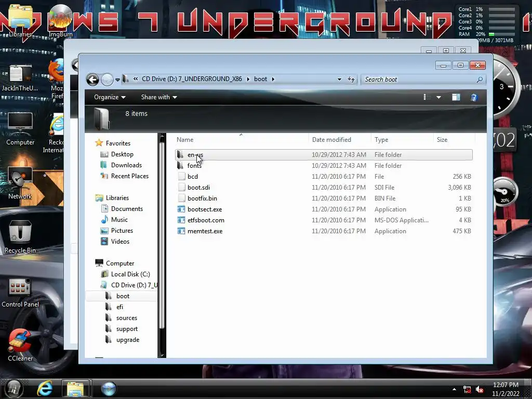Toggle the preview pane
Viewport: 532px width, 399px height.
point(456,97)
